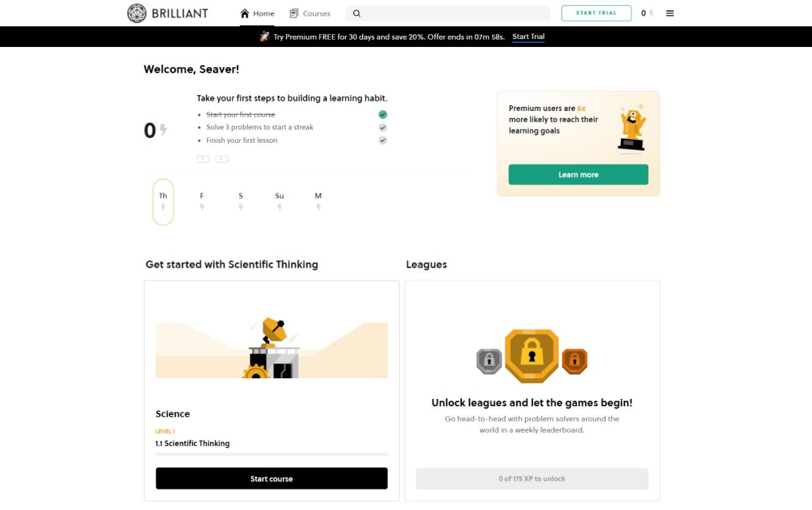Select Monday bolt in streak calendar
The image size is (812, 510).
pos(318,207)
